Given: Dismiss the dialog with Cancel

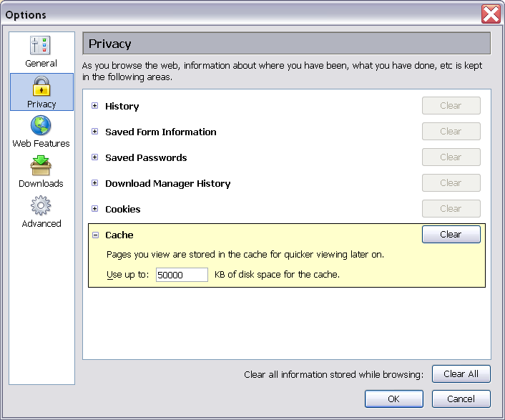Looking at the screenshot, I should (x=461, y=399).
